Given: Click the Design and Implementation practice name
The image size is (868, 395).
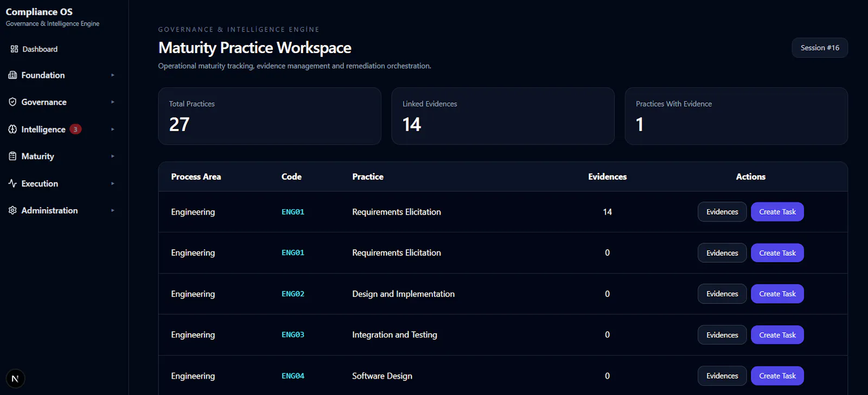Looking at the screenshot, I should pos(404,294).
